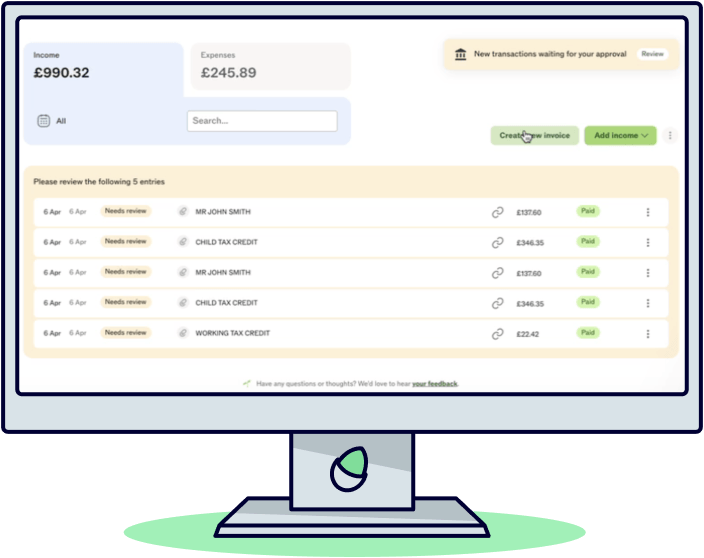Click the attachment icon on the second CHILD TAX CREDIT row
The height and width of the screenshot is (558, 704).
click(183, 303)
